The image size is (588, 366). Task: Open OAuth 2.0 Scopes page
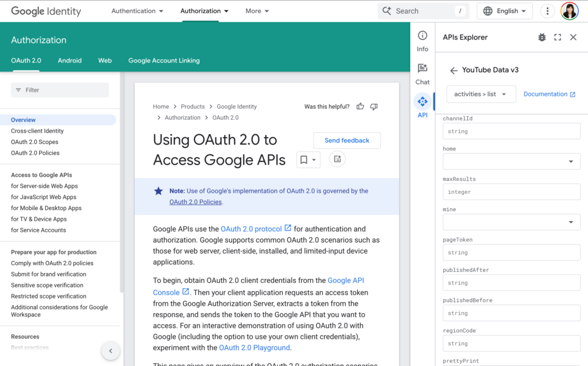34,142
